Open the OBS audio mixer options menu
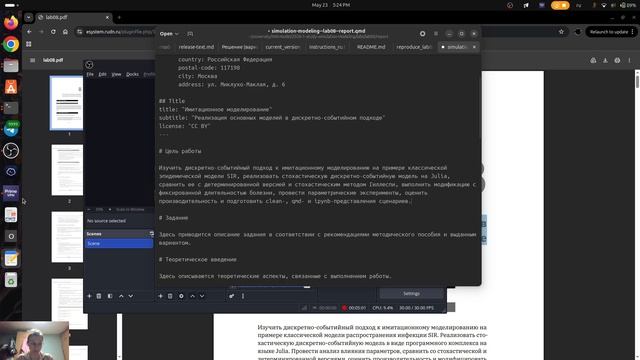The image size is (640, 360). coord(243,296)
